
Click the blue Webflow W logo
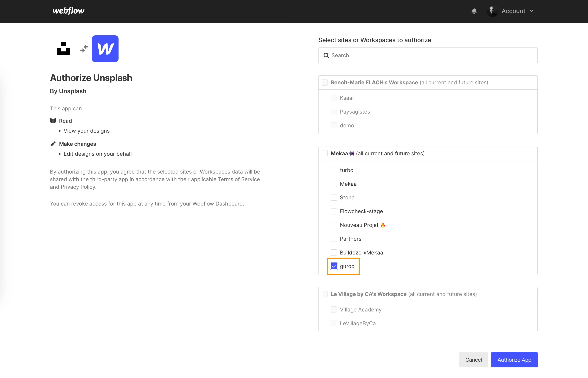(105, 49)
